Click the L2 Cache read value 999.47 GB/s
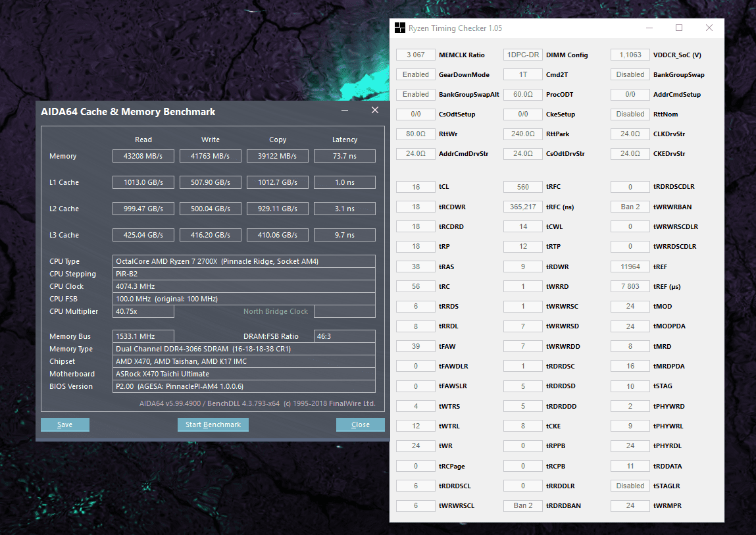 click(143, 209)
